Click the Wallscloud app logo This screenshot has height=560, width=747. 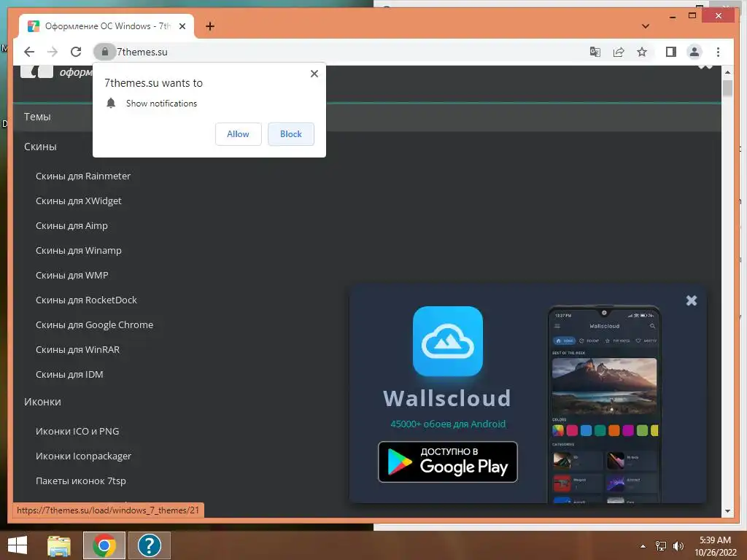447,341
